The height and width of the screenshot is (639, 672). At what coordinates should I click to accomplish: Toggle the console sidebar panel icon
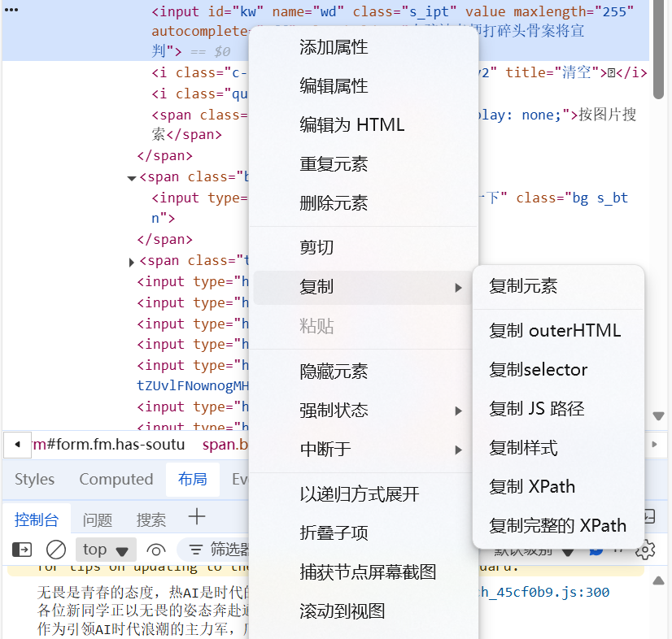click(x=22, y=550)
